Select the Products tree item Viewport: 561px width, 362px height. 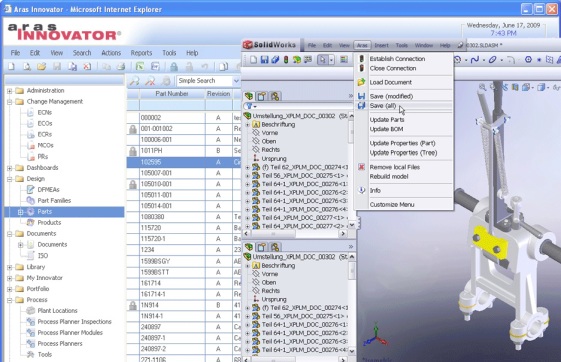tap(49, 222)
